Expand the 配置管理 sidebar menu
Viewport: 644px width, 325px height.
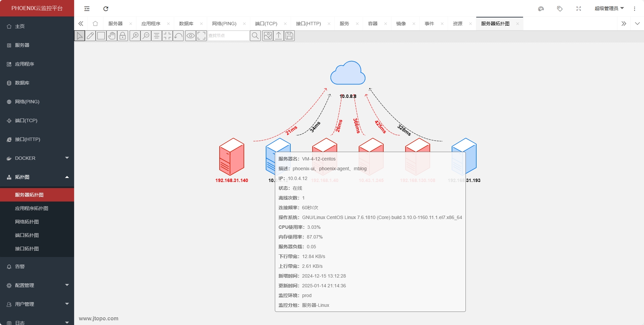pos(37,285)
